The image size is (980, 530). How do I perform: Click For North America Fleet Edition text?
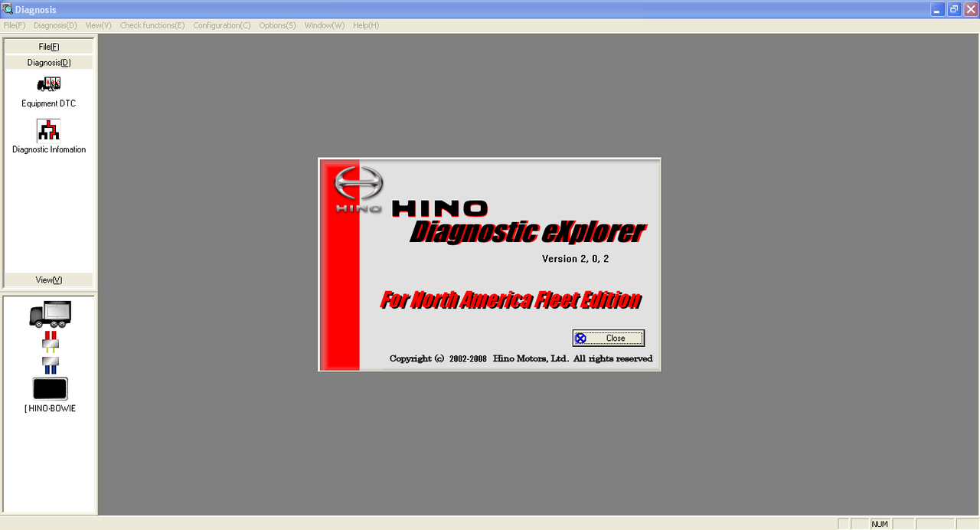click(x=511, y=299)
